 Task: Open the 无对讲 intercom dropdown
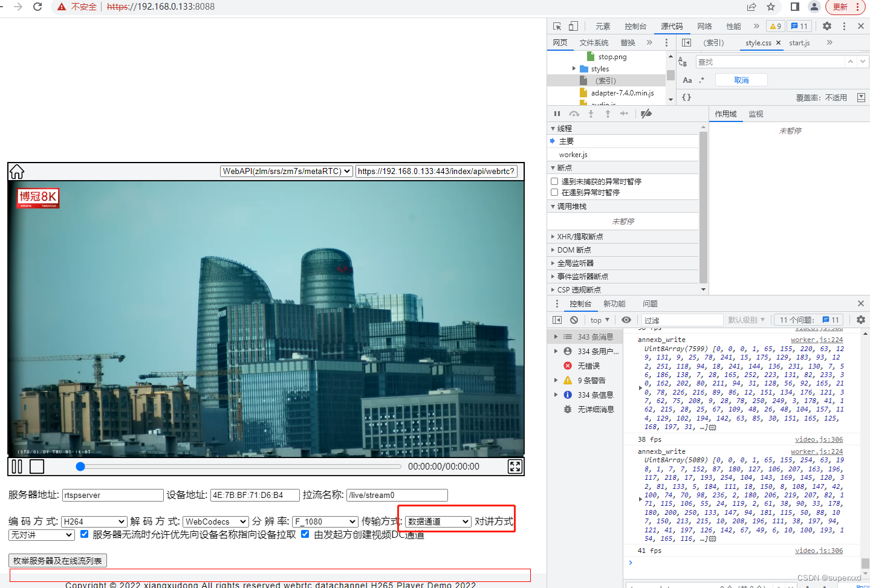[42, 535]
